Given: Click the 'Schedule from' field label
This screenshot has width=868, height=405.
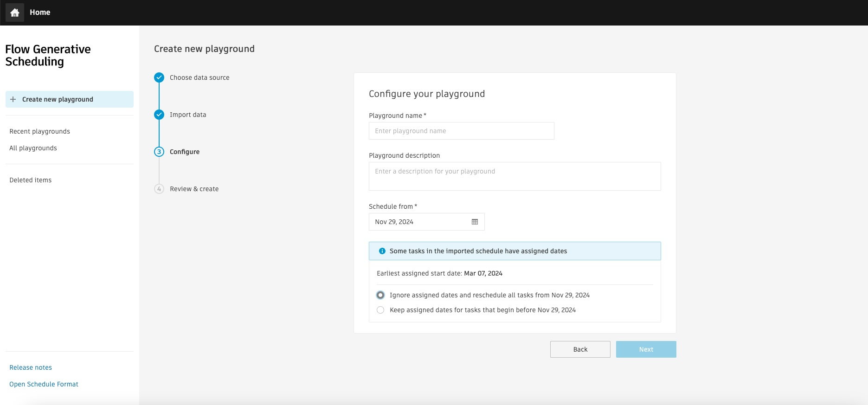Looking at the screenshot, I should point(391,206).
